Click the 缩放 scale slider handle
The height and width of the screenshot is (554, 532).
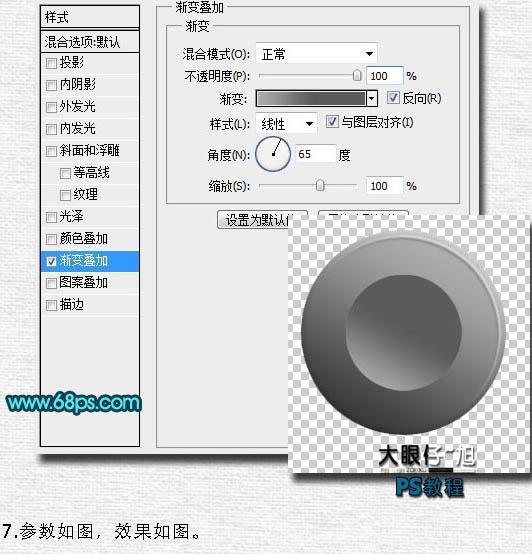click(x=320, y=185)
